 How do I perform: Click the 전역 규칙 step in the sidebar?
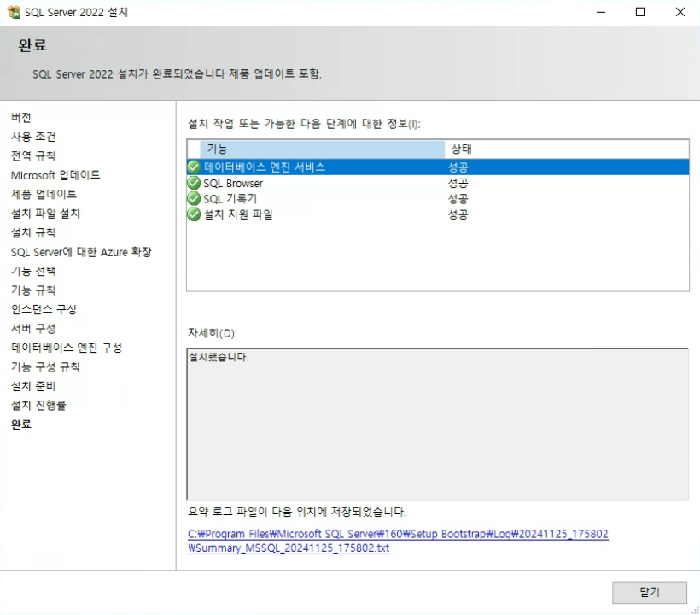[x=33, y=155]
